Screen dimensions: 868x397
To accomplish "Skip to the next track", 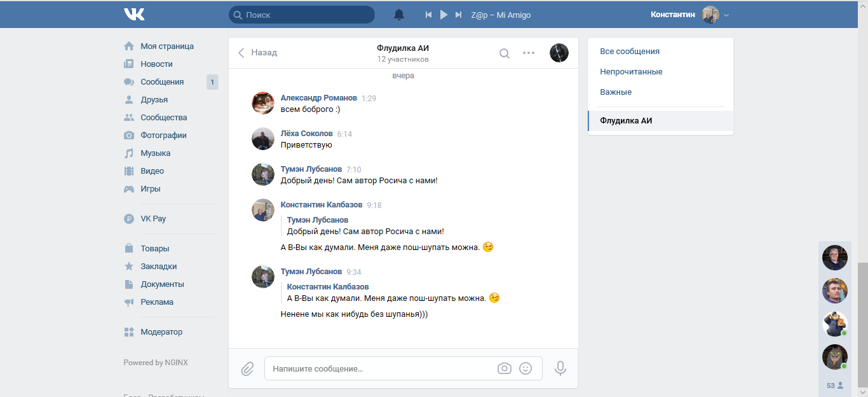I will (x=458, y=15).
